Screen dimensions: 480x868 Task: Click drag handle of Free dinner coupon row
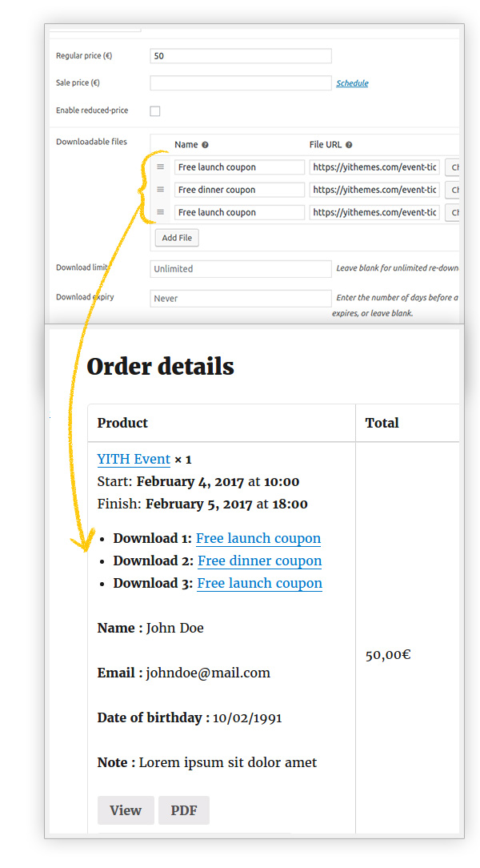pos(160,190)
